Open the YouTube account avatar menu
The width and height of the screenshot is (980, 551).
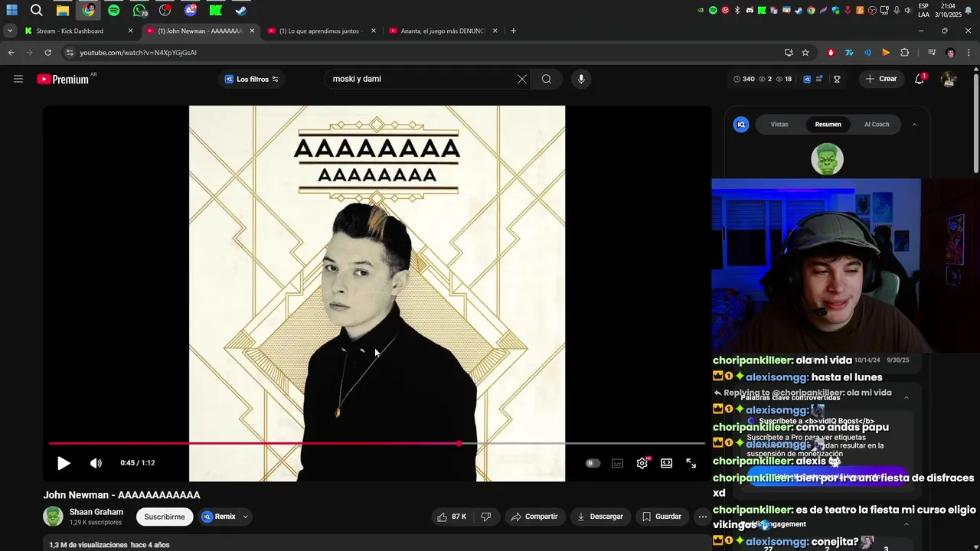(949, 79)
